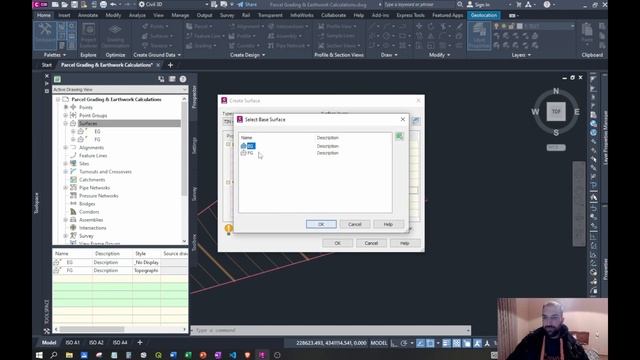Switch to Prospector vertical tab
The width and height of the screenshot is (640, 360).
coord(194,97)
